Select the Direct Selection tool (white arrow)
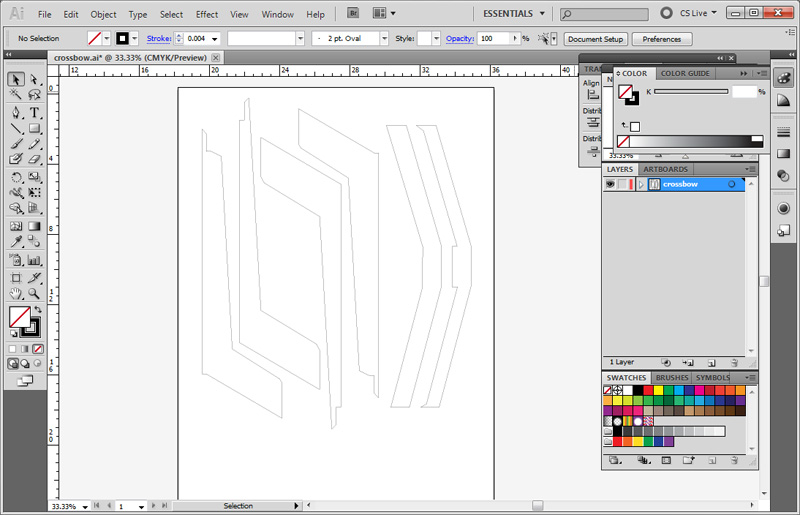This screenshot has height=515, width=800. [x=34, y=79]
